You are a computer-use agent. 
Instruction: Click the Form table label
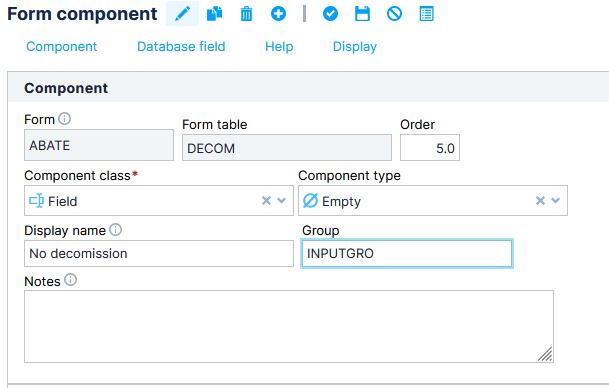(214, 124)
